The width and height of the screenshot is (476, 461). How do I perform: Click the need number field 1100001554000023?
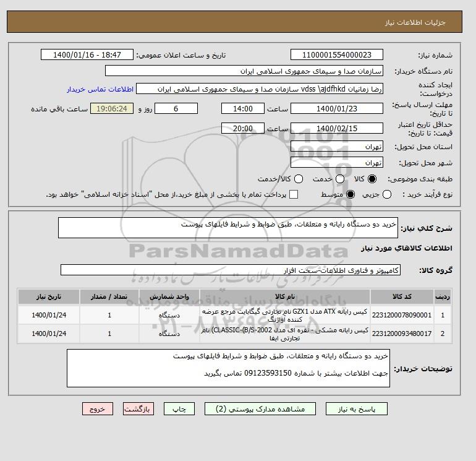click(x=337, y=54)
